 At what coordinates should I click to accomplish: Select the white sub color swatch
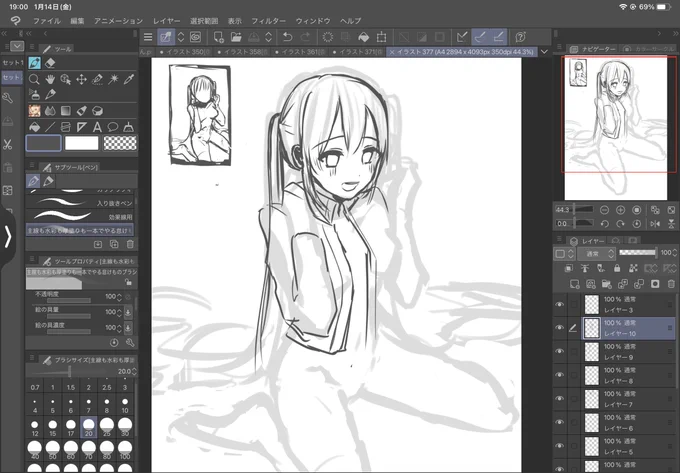[x=82, y=143]
